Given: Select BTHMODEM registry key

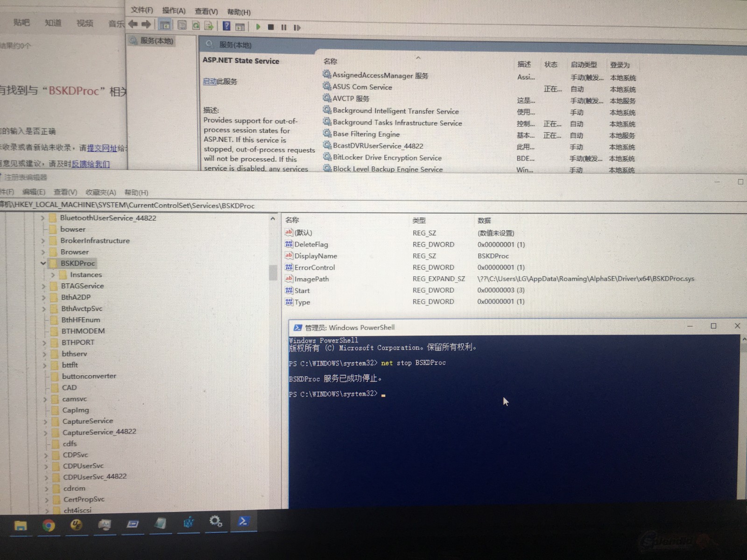Looking at the screenshot, I should pos(83,331).
